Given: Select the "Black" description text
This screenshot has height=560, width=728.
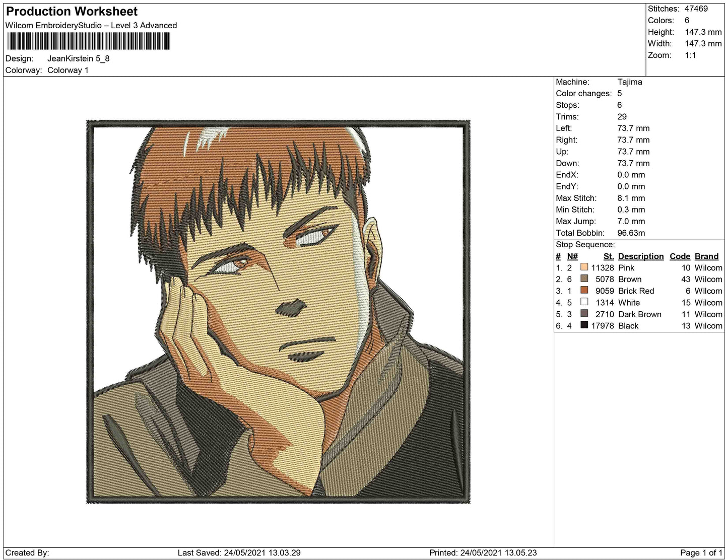Looking at the screenshot, I should [x=628, y=326].
